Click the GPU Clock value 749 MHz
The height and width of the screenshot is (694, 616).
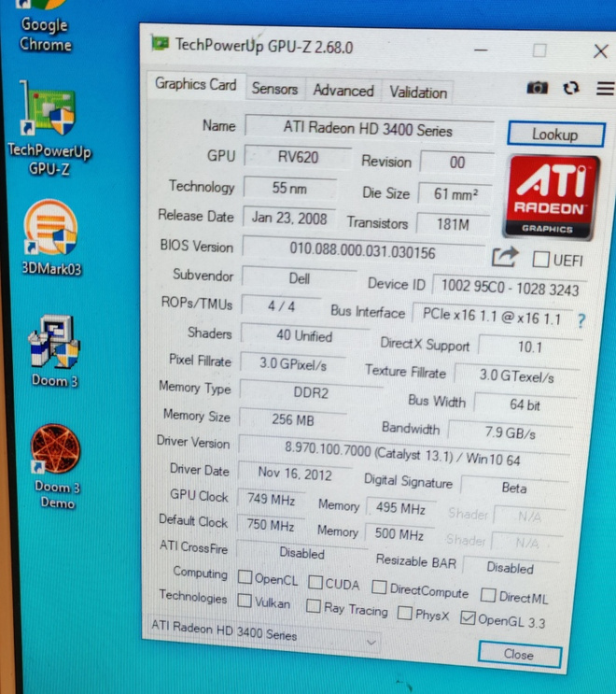click(271, 500)
